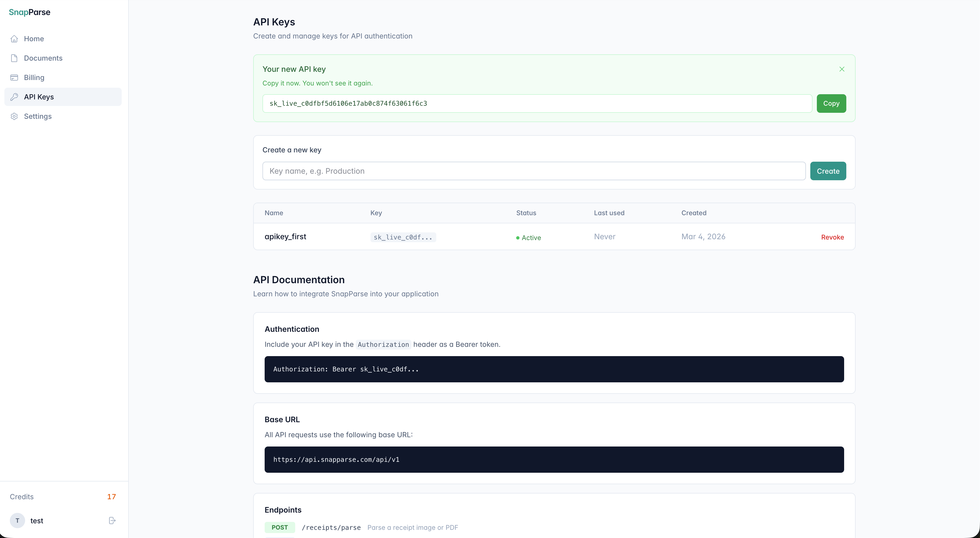Image resolution: width=980 pixels, height=538 pixels.
Task: Click the credits count 17
Action: pos(111,497)
